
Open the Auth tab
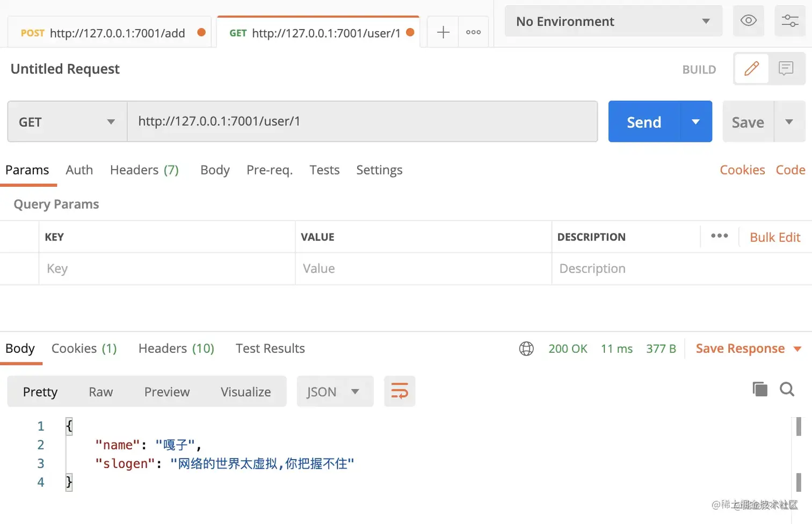pos(79,170)
